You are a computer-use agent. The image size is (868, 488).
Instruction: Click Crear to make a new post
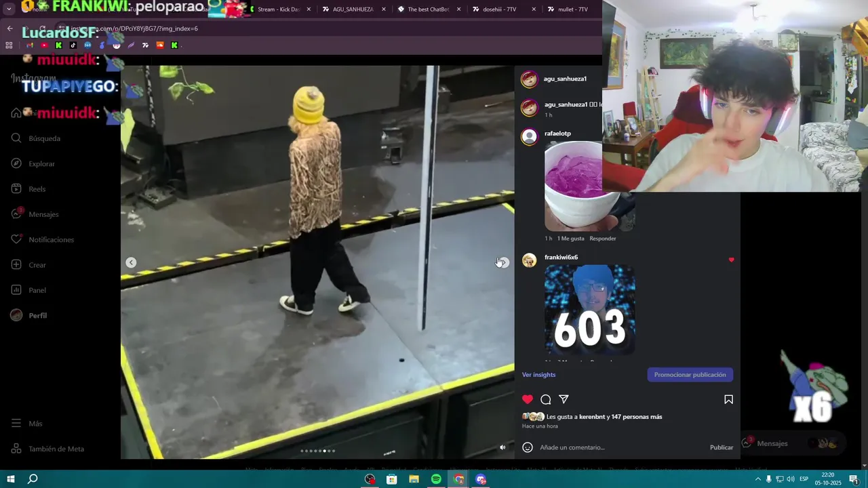(x=29, y=265)
